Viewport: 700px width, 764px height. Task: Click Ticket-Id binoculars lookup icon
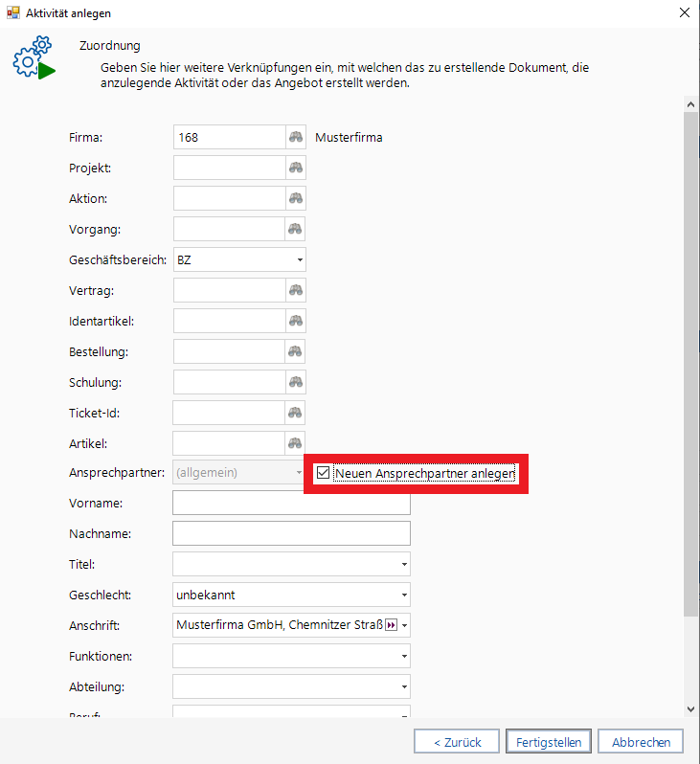click(x=296, y=413)
